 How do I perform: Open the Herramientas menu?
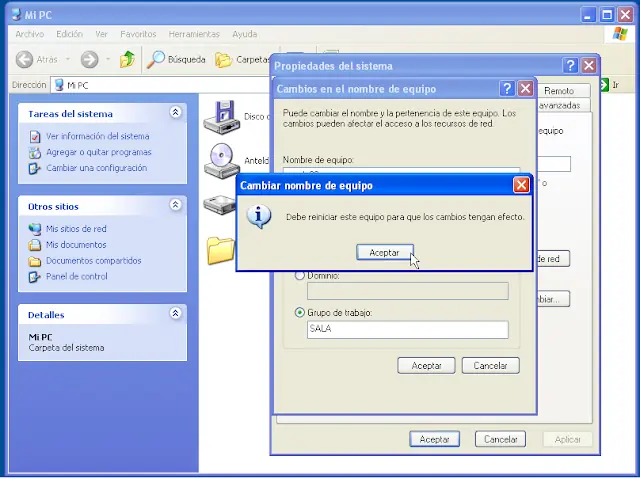point(194,33)
